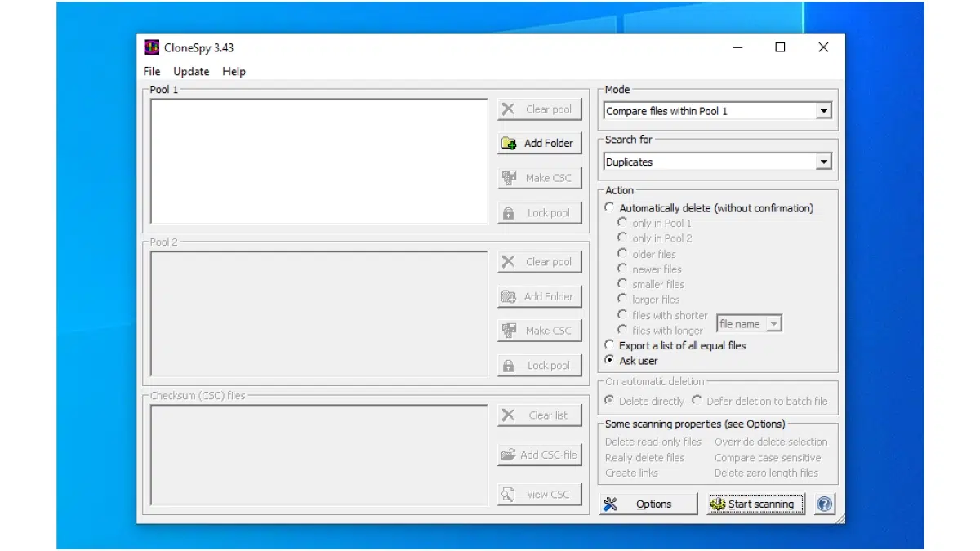Click Lock pool in the Pool 2 group
Screen dimensions: 980x551
coord(540,366)
